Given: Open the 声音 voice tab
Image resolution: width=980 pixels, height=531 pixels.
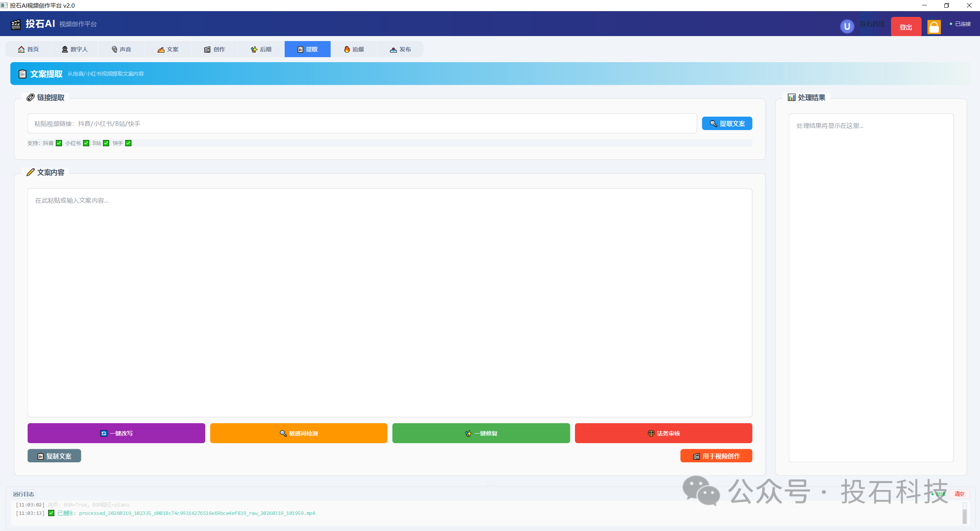Looking at the screenshot, I should coord(121,49).
